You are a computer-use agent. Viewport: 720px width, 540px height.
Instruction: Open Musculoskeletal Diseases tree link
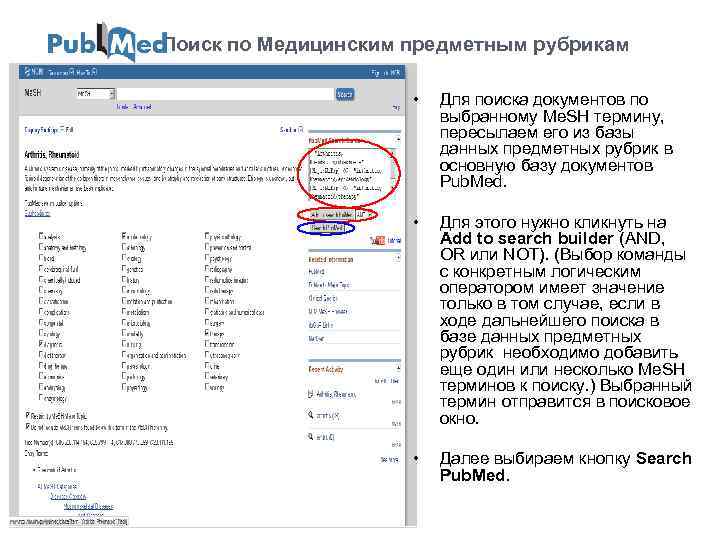click(x=89, y=506)
